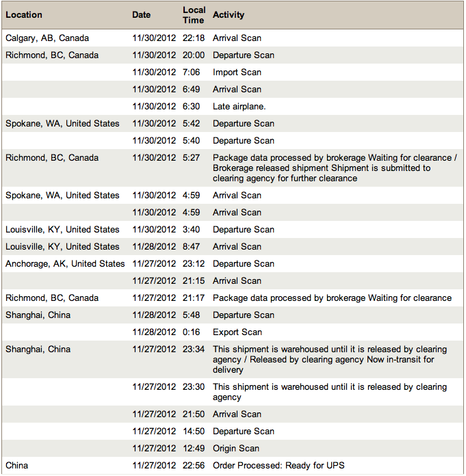Select the 3:40 departure time cell
This screenshot has height=476, width=466.
pyautogui.click(x=192, y=230)
